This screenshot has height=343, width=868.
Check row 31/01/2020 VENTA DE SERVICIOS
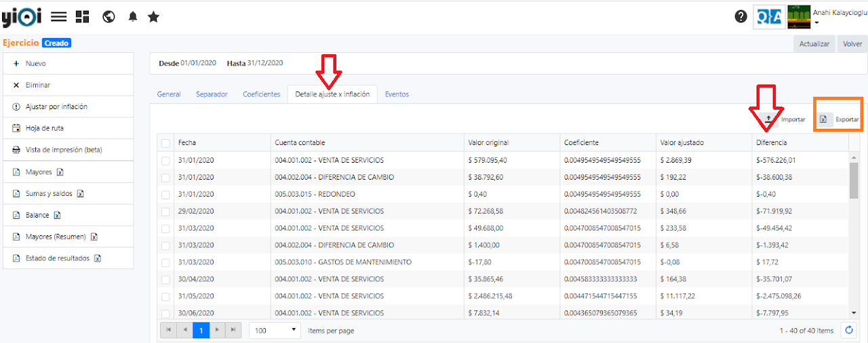pos(166,161)
